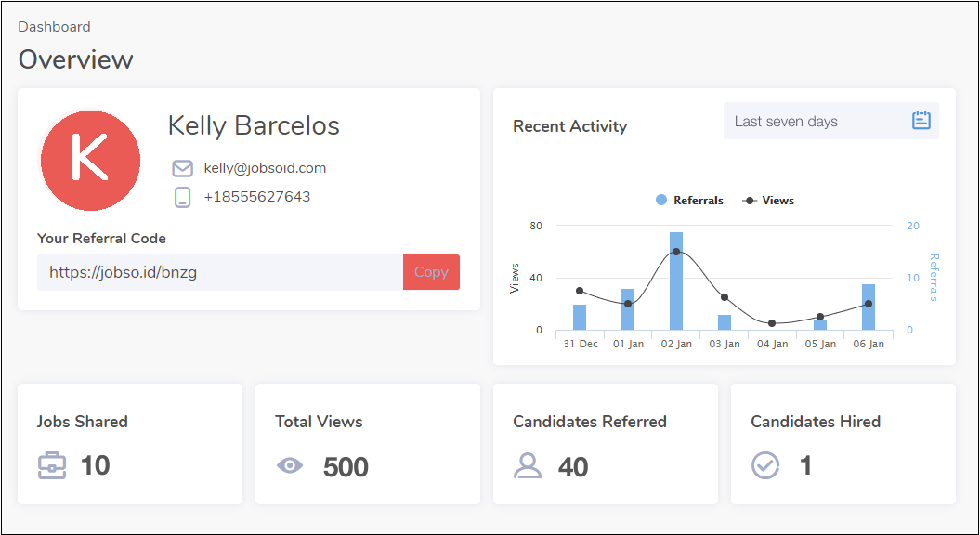Click the 31 Dec referrals bar
This screenshot has width=980, height=535.
(x=580, y=318)
